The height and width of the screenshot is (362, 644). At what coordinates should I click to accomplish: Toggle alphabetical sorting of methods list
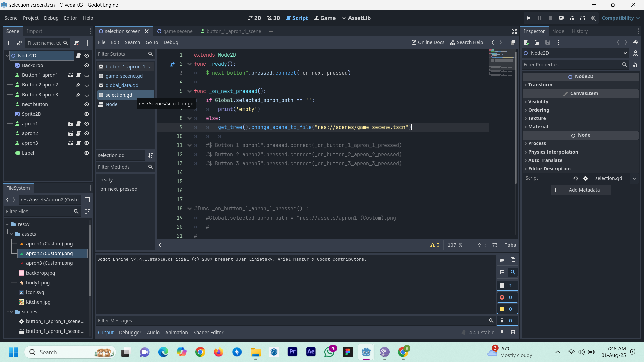pos(151,155)
